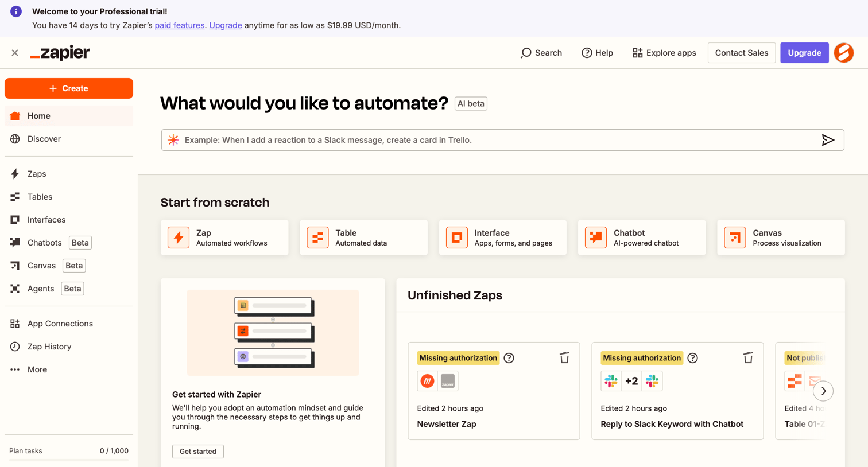Show next unfinished Zaps with arrow
Viewport: 868px width, 467px height.
pos(823,391)
